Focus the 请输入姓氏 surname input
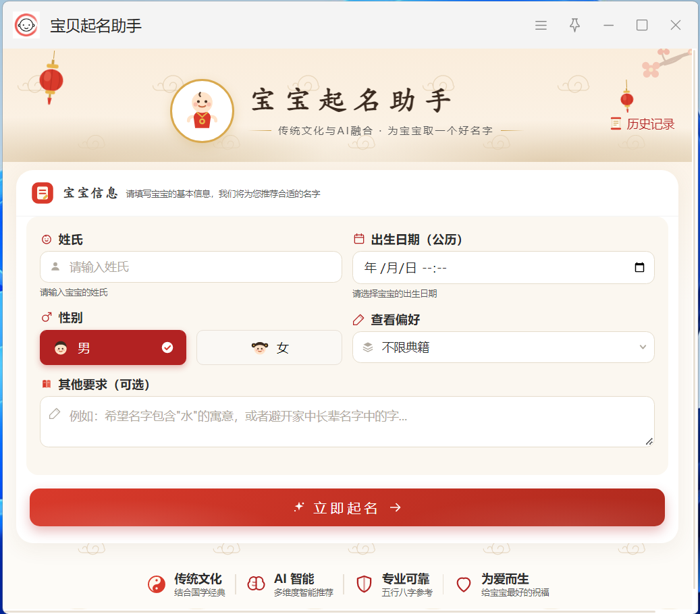The width and height of the screenshot is (700, 614). click(190, 267)
